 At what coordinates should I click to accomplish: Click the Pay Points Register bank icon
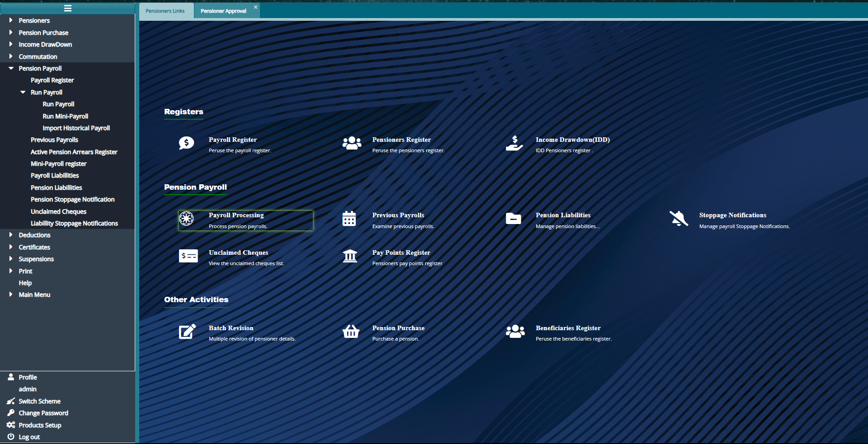(x=350, y=256)
